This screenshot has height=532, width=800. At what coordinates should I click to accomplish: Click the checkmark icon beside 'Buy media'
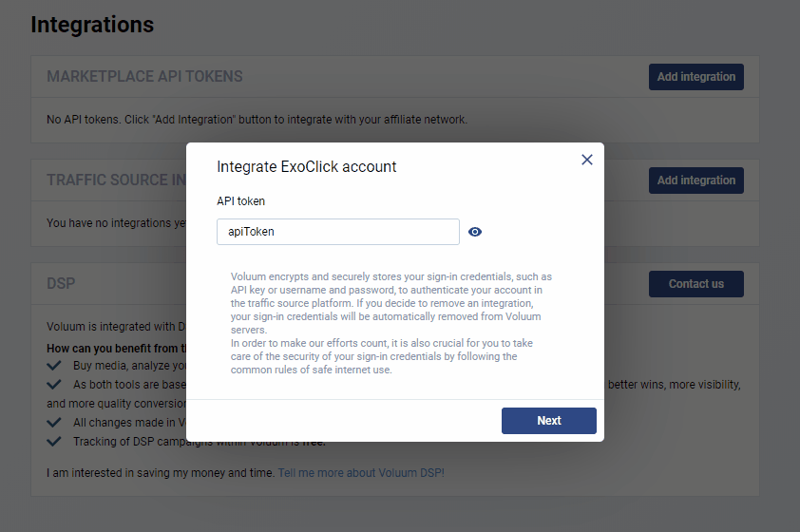pyautogui.click(x=54, y=366)
